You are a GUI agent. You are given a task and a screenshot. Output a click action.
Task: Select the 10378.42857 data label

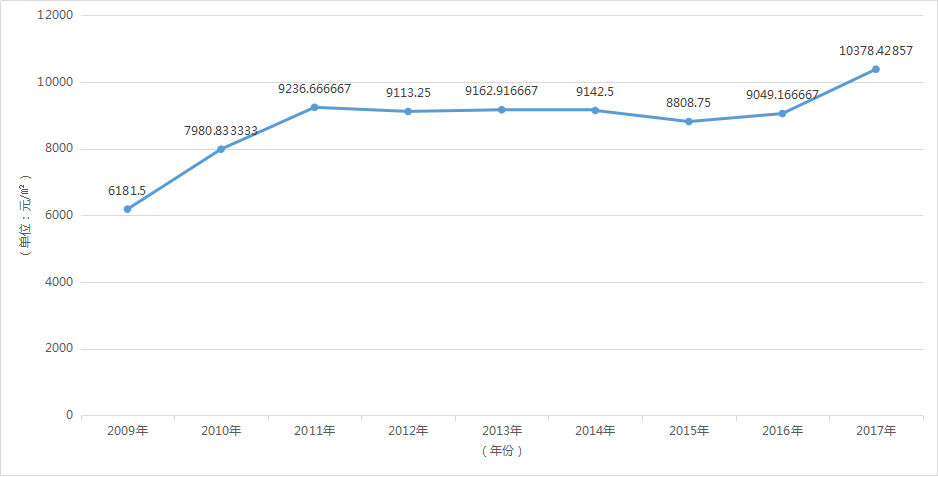tap(876, 50)
